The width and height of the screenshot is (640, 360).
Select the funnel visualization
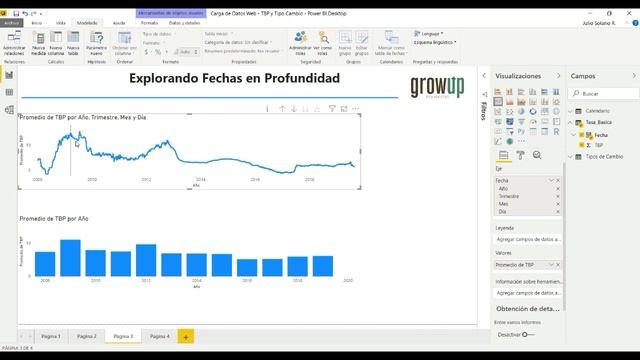point(521,122)
